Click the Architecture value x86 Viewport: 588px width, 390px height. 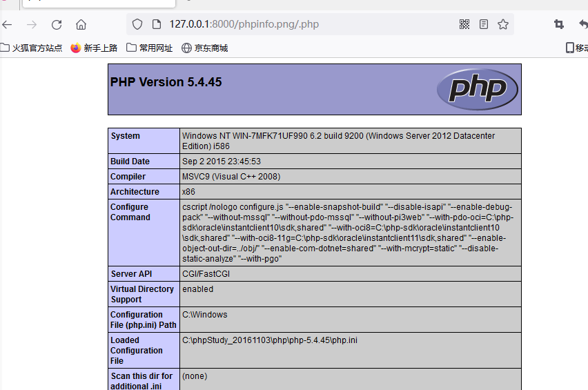coord(188,192)
